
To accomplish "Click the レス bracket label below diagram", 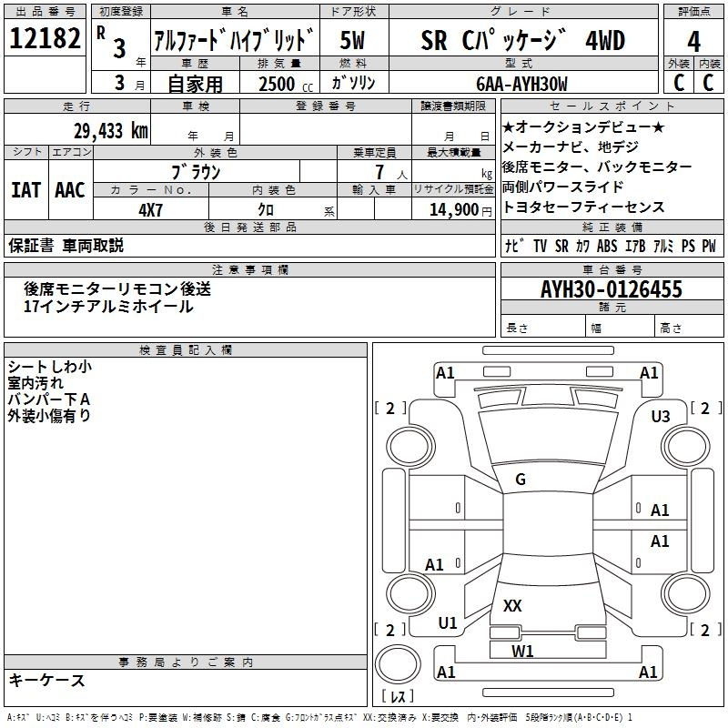I will pyautogui.click(x=397, y=698).
